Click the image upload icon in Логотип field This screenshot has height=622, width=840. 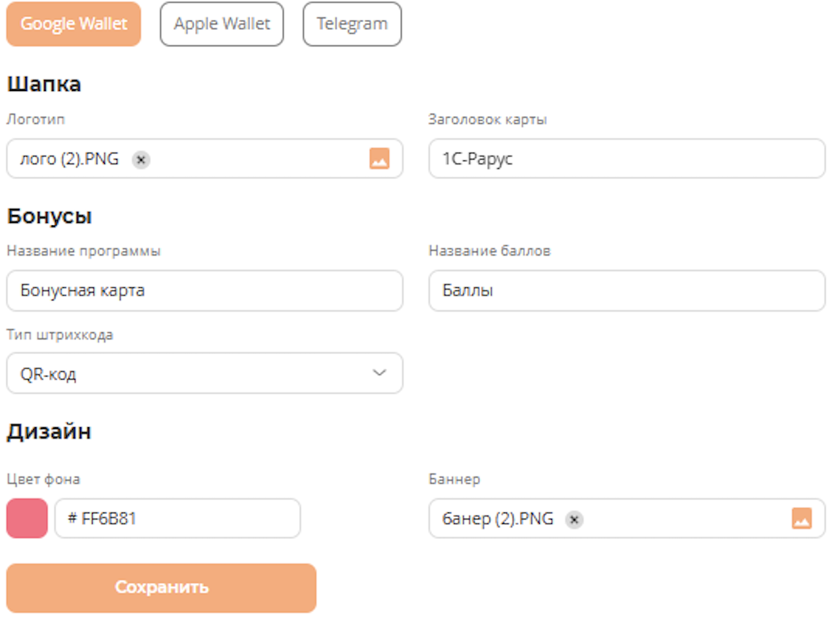[x=379, y=159]
